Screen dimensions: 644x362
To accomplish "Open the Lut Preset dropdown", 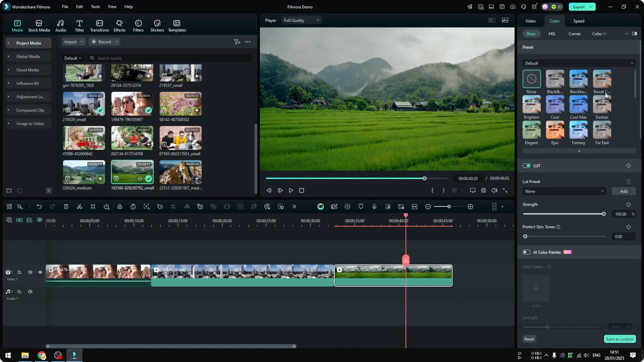I will 564,191.
